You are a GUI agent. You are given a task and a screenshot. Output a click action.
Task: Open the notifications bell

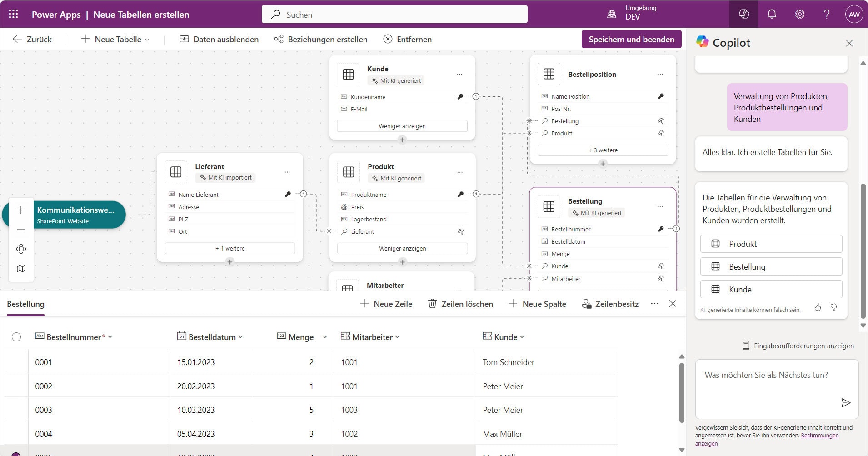(x=772, y=14)
